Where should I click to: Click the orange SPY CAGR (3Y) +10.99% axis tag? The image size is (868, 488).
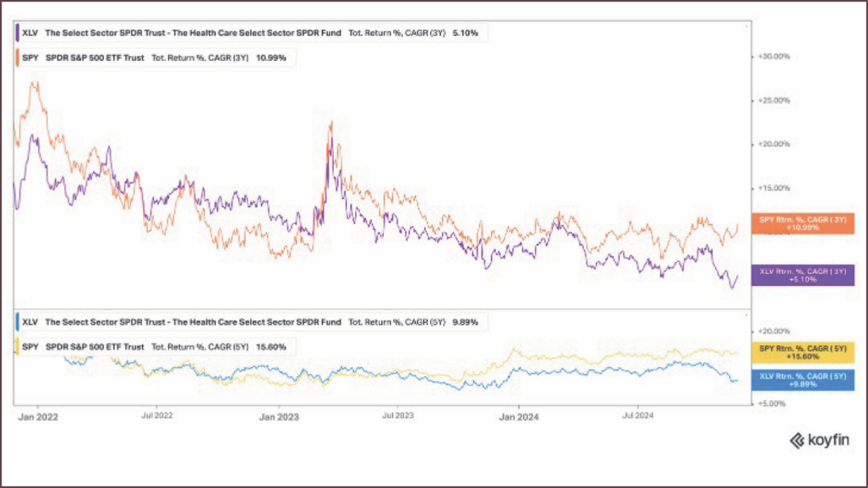click(803, 224)
